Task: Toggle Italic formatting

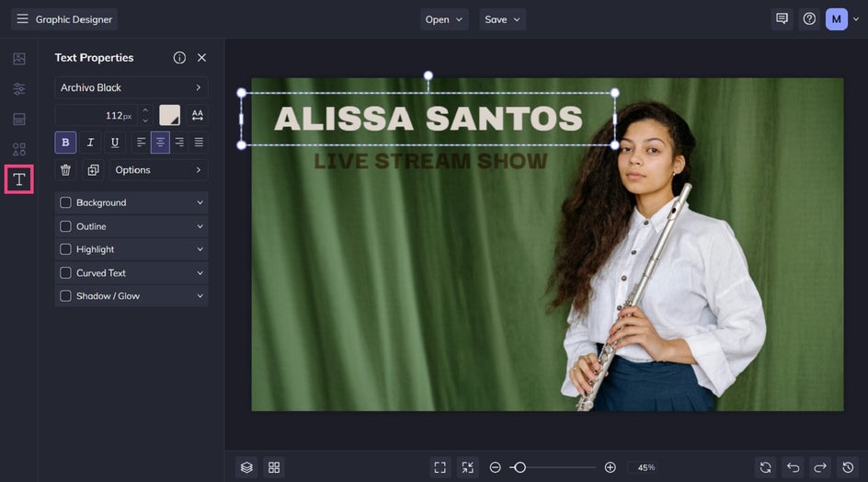Action: 90,143
